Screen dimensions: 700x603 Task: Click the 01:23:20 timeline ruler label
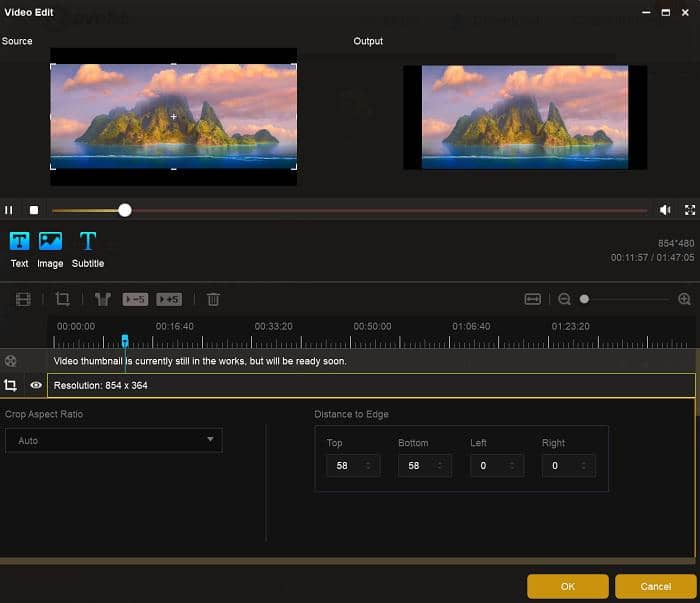[x=571, y=326]
